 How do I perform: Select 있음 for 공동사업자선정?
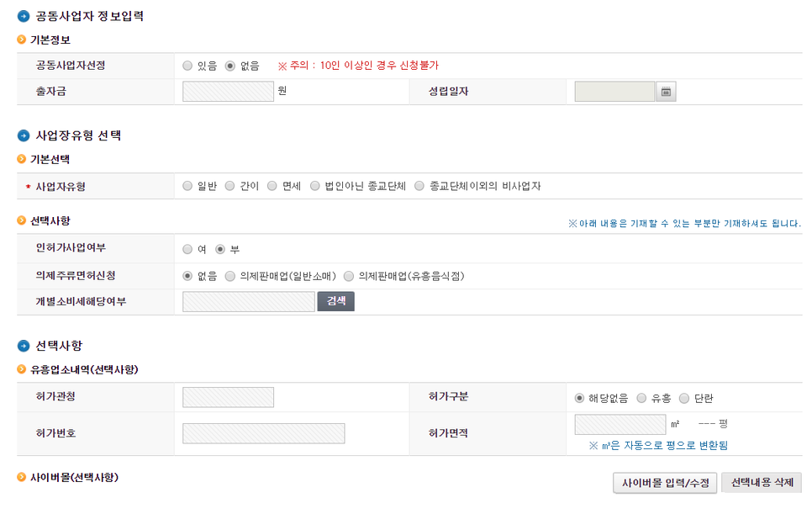tap(187, 66)
